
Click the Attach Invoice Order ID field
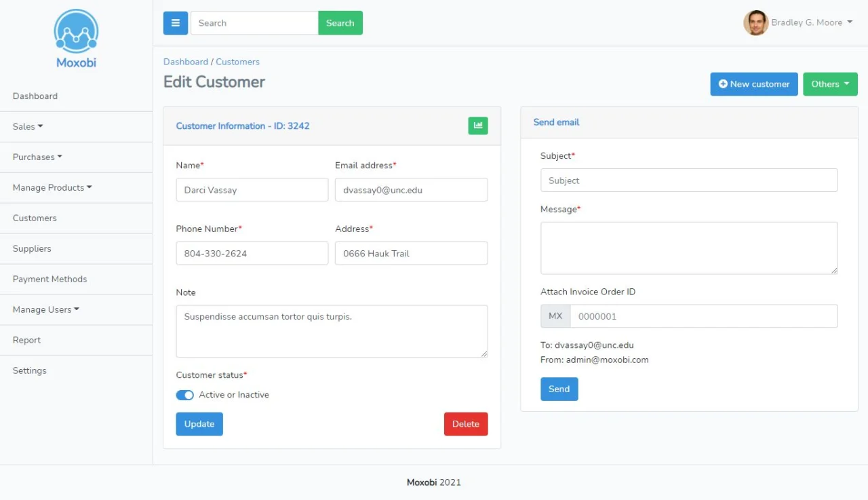[x=704, y=316]
